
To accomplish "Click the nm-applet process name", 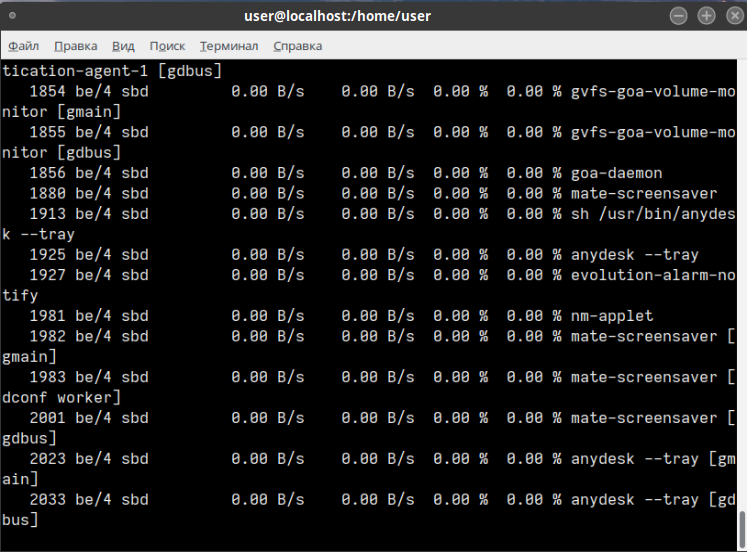I will (611, 316).
